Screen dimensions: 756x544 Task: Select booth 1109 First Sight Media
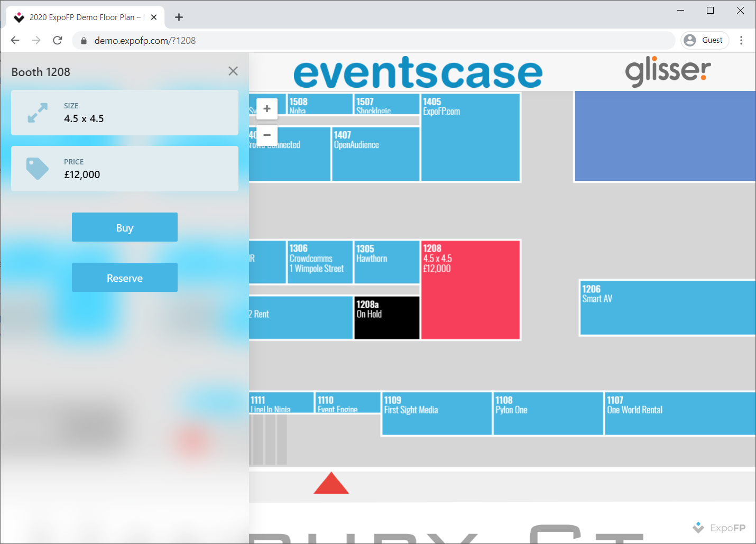[x=437, y=413]
